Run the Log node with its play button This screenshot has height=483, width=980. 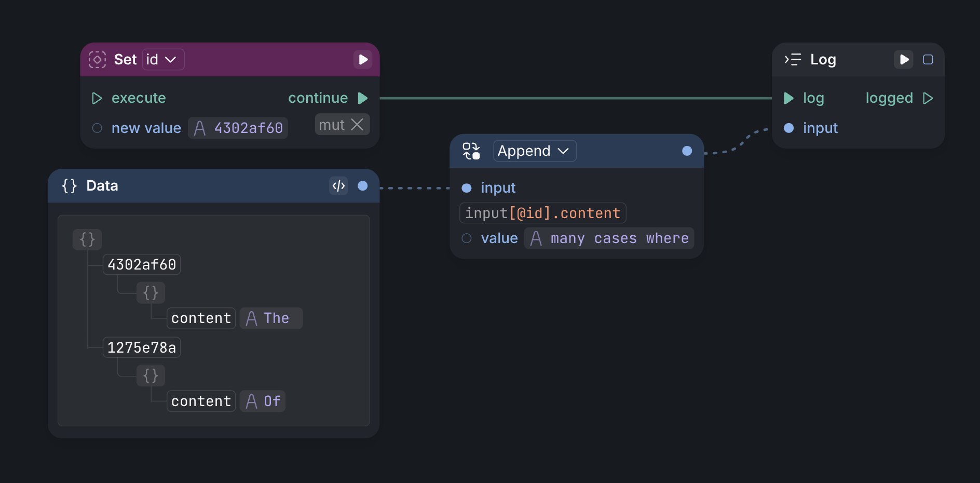tap(903, 60)
